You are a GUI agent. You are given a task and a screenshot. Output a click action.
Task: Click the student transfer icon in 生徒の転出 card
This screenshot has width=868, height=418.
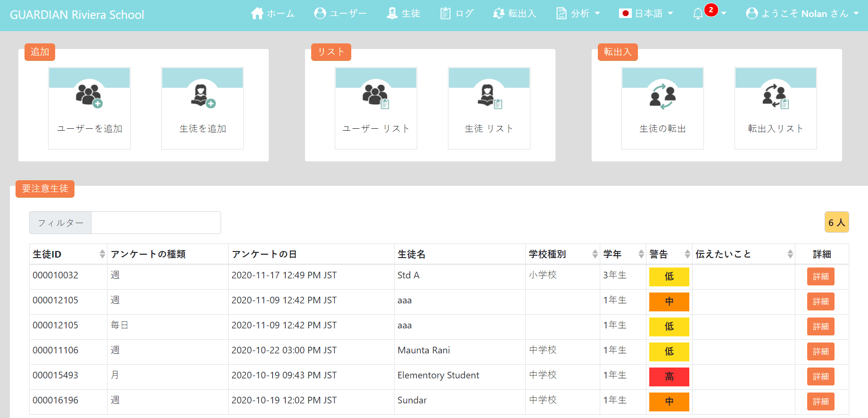(662, 96)
